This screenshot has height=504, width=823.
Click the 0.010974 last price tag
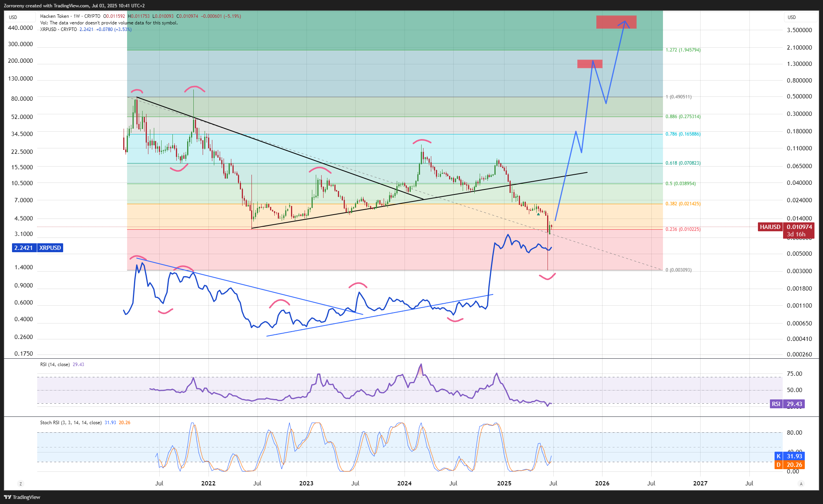pyautogui.click(x=799, y=227)
